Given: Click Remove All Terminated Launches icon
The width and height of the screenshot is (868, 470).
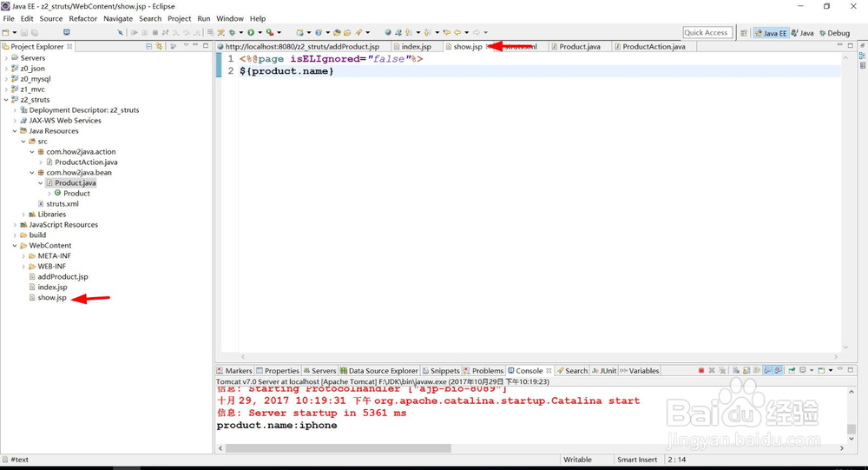Looking at the screenshot, I should [x=722, y=370].
